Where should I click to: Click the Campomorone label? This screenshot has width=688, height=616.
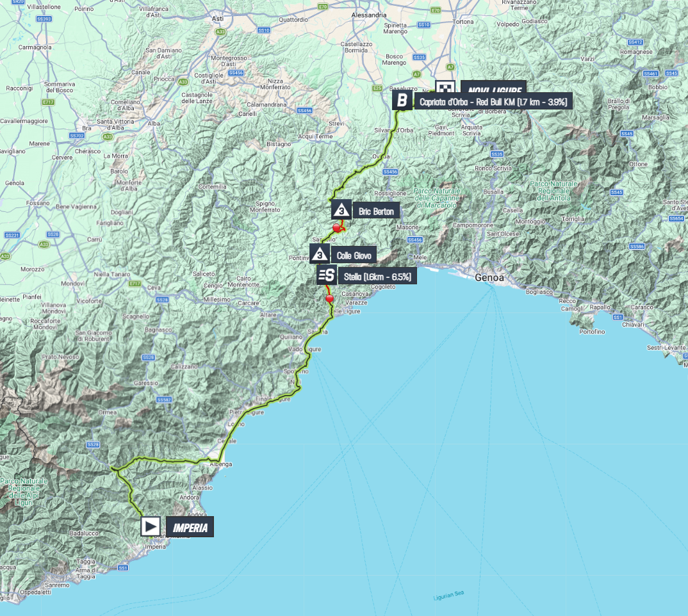473,225
